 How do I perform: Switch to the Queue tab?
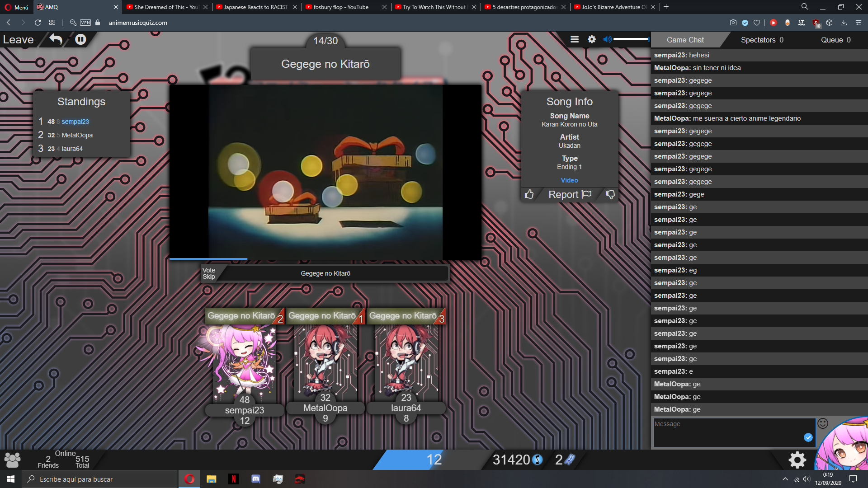click(835, 40)
